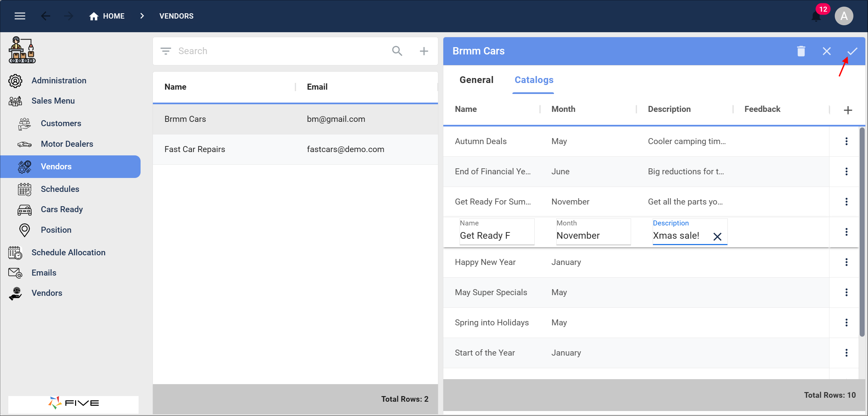Open the options menu for End of Financial Year
Viewport: 868px width, 416px height.
pos(846,172)
